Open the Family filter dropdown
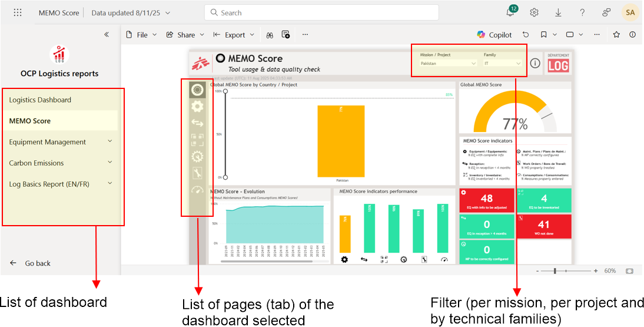 (x=502, y=63)
